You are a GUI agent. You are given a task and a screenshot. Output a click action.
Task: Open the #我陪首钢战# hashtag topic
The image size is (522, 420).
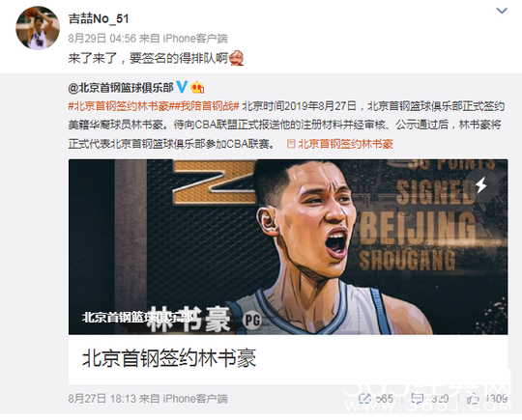(204, 106)
